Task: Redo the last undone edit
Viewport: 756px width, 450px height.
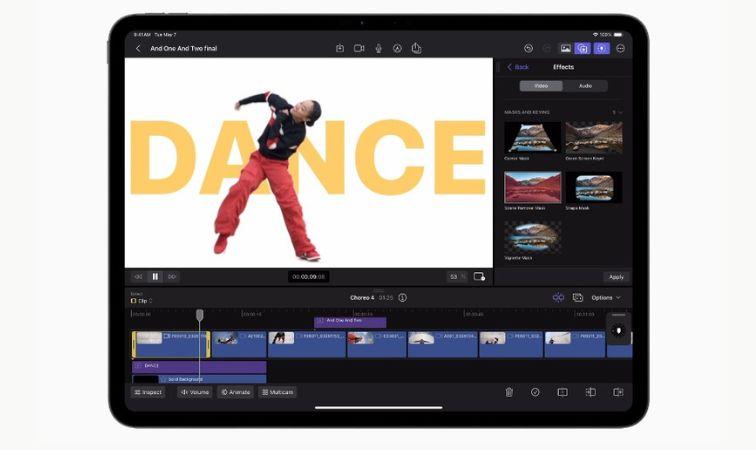Action: 547,48
